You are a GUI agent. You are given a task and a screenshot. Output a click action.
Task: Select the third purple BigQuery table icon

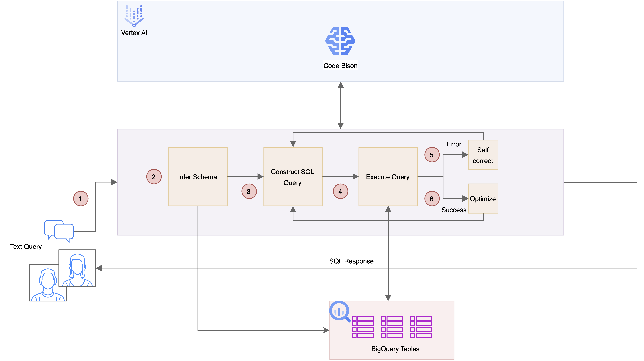(421, 327)
